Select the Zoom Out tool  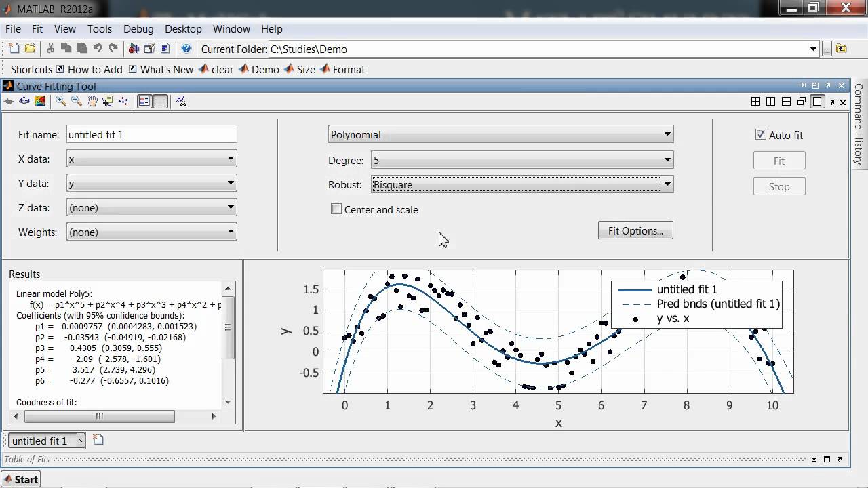(x=76, y=101)
